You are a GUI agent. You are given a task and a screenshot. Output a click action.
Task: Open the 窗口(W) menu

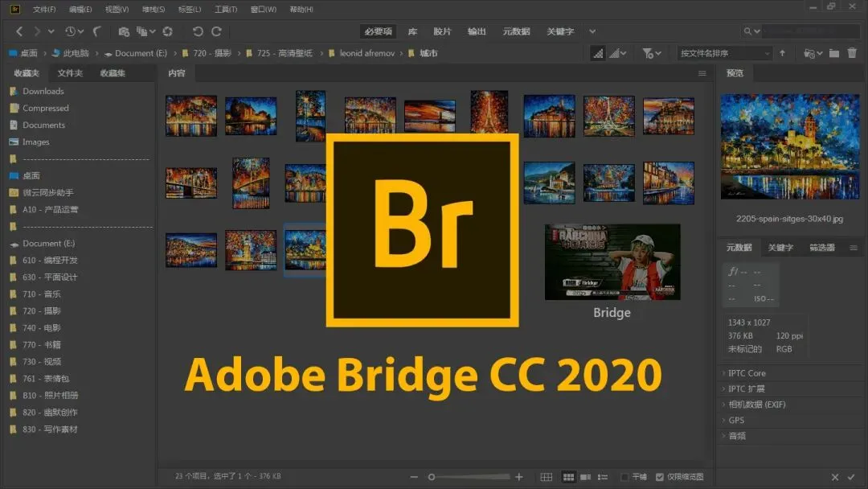coord(264,10)
